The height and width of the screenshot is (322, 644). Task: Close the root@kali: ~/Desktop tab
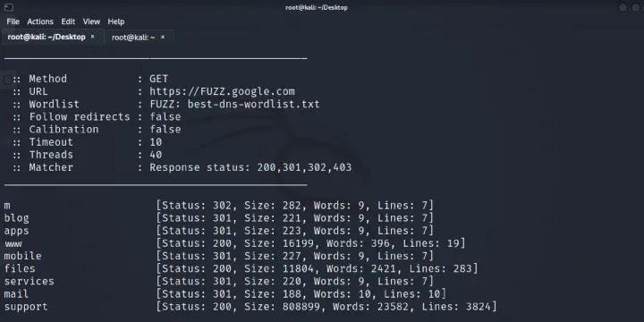[92, 37]
